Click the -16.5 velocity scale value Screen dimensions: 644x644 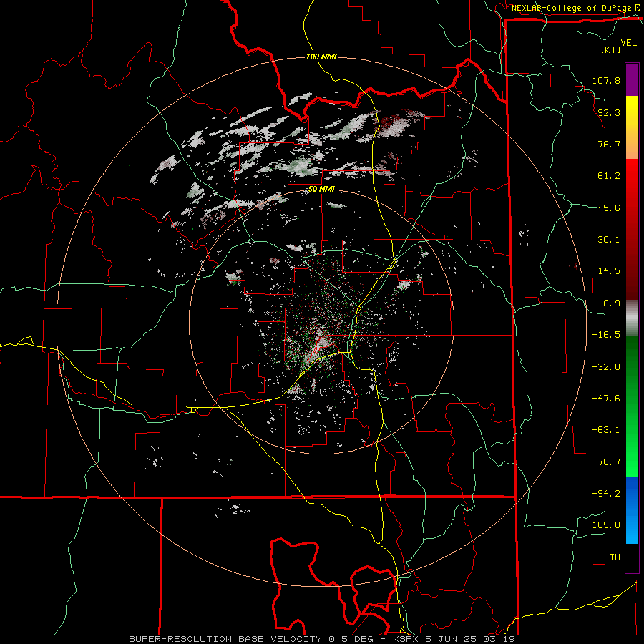click(x=606, y=335)
